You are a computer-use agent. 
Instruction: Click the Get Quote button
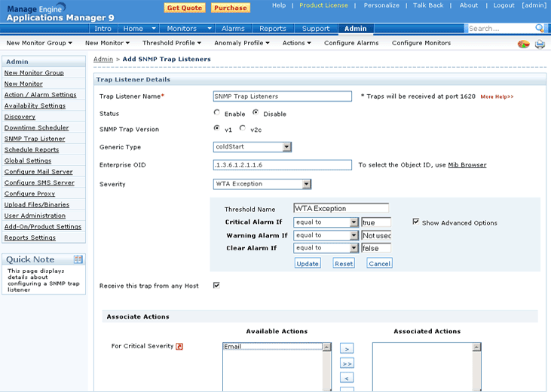(185, 8)
